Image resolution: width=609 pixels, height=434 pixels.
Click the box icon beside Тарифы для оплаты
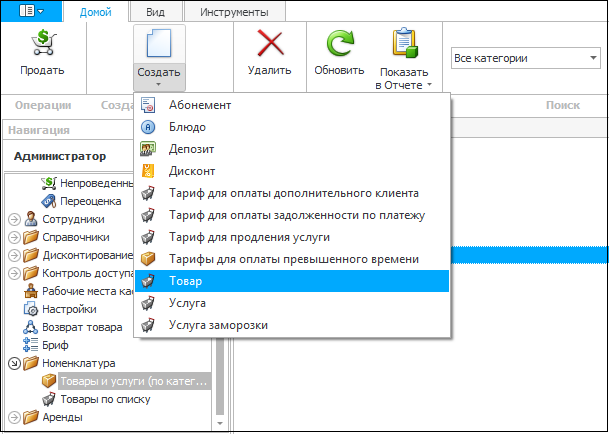[x=148, y=259]
